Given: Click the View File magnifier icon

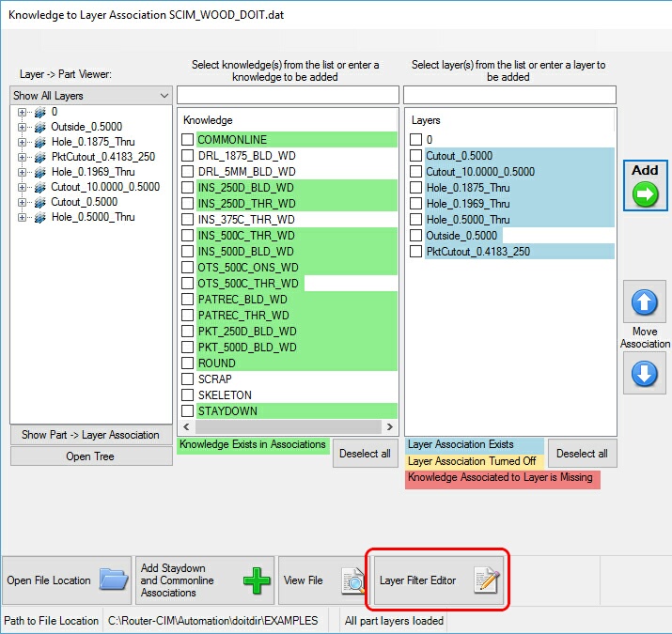Looking at the screenshot, I should [x=352, y=580].
